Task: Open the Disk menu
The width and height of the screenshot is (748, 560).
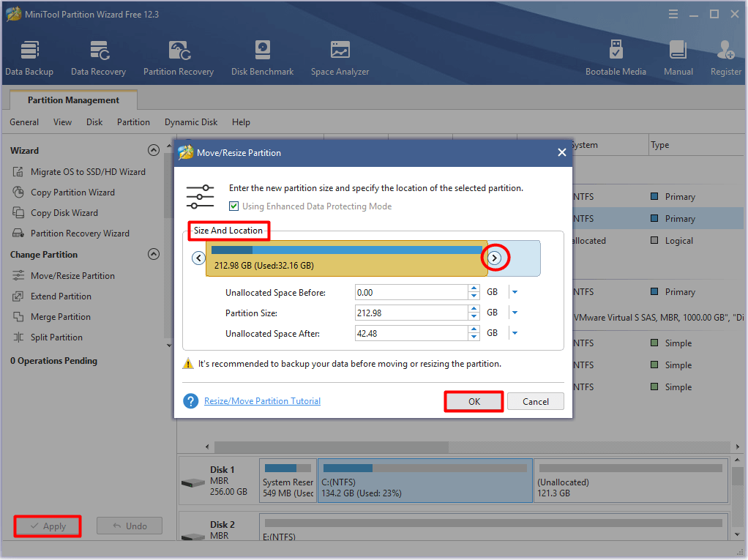Action: [x=94, y=122]
